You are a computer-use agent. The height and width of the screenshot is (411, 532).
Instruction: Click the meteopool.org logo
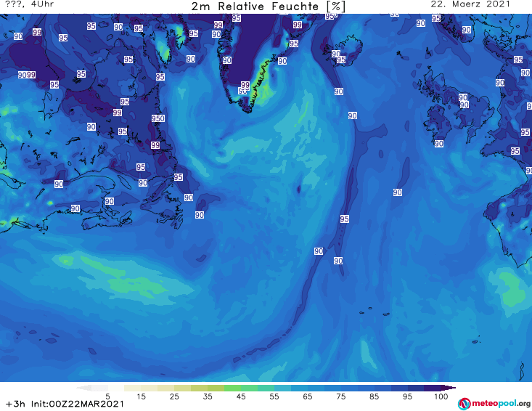pos(494,404)
